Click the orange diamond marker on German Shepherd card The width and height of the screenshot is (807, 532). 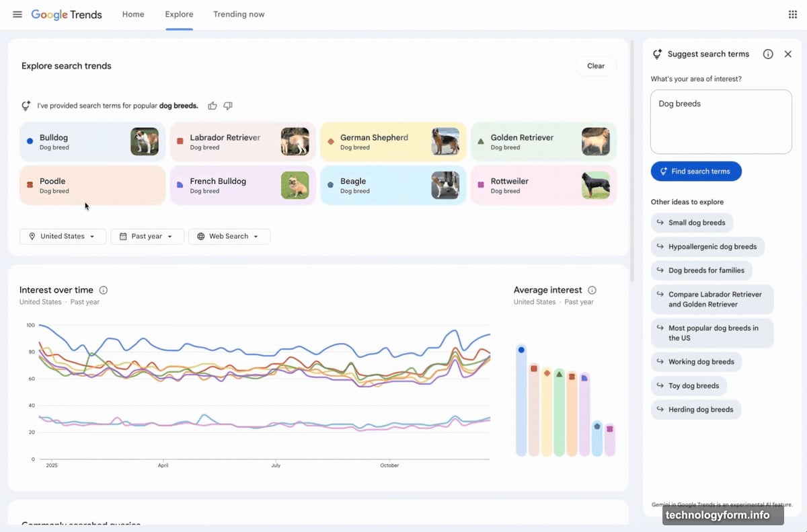[x=330, y=141]
